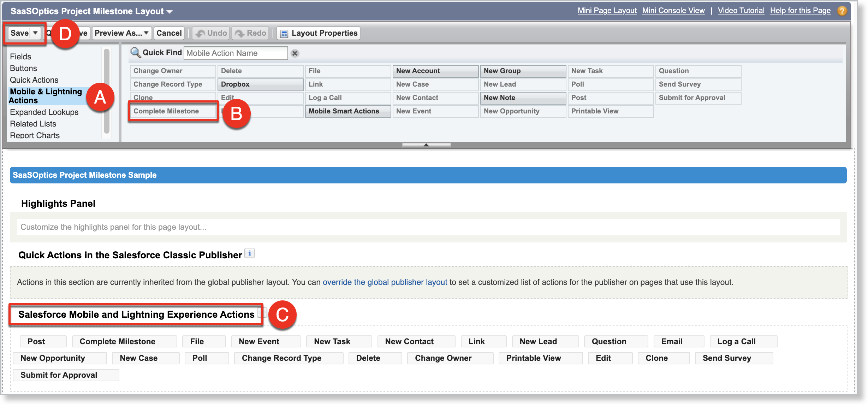Select Fields in the palette categories
This screenshot has height=405, width=868.
[x=20, y=57]
